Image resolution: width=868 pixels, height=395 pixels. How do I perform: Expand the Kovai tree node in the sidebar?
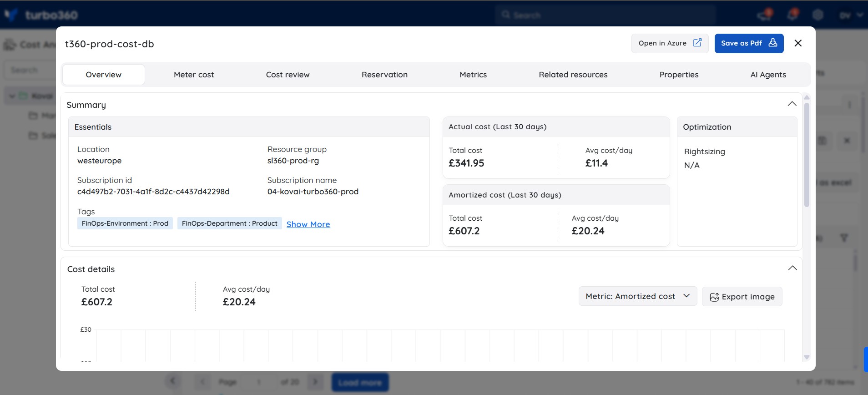point(12,96)
